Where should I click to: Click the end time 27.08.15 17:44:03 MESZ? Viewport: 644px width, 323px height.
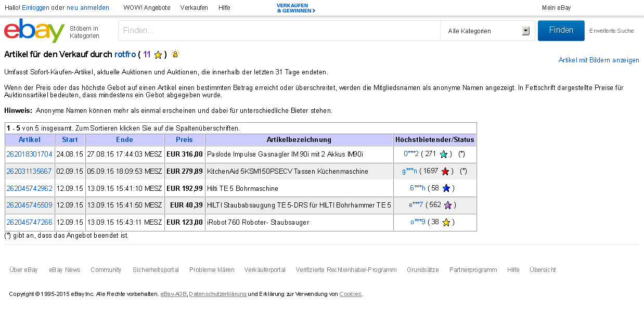tap(125, 154)
